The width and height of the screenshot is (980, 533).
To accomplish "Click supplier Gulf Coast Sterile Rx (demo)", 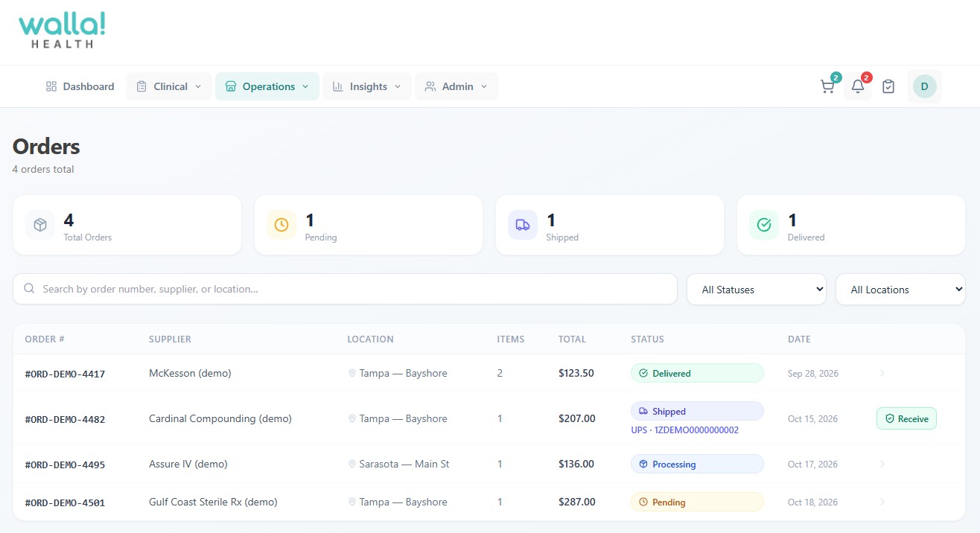I will 213,502.
